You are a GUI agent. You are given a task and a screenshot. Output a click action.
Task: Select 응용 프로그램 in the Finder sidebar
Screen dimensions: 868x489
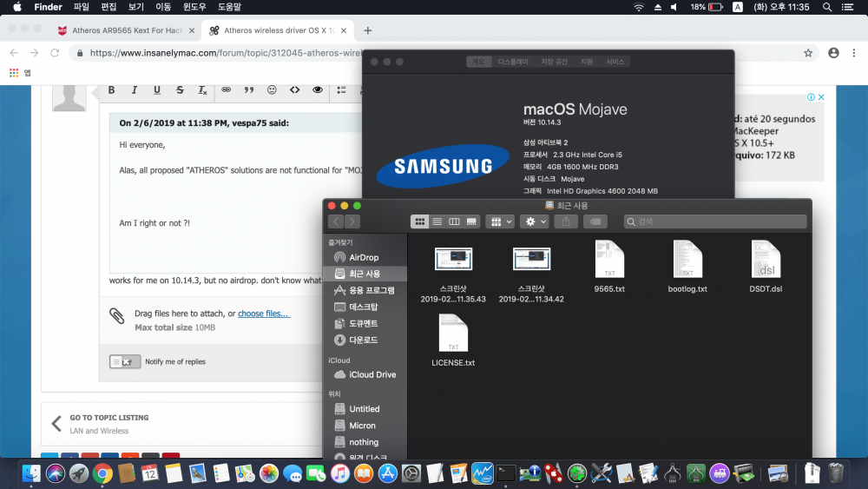[x=365, y=290]
